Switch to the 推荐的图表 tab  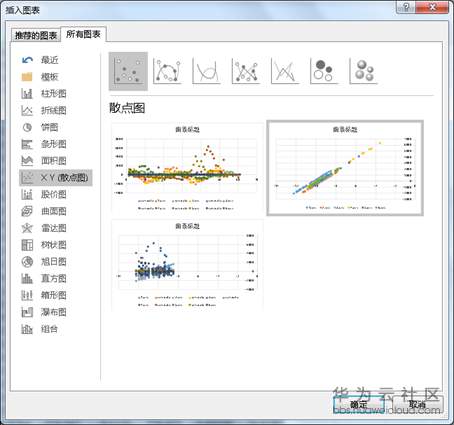coord(36,35)
